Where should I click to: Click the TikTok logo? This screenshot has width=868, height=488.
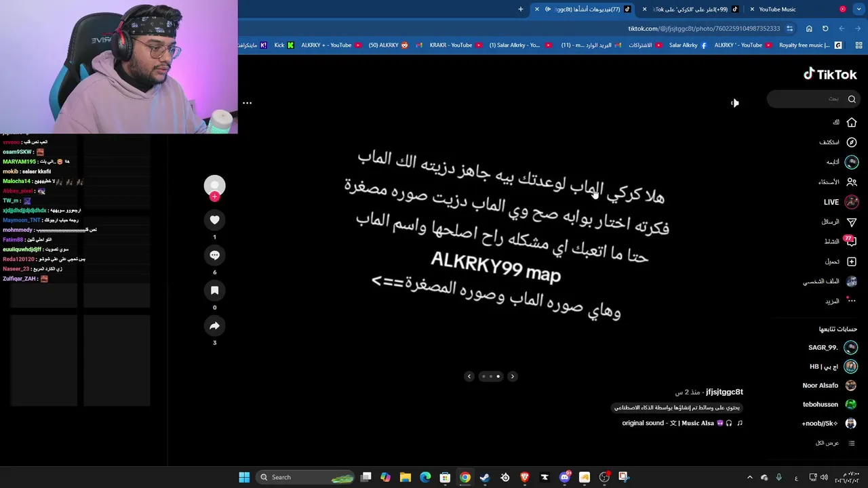[x=830, y=75]
